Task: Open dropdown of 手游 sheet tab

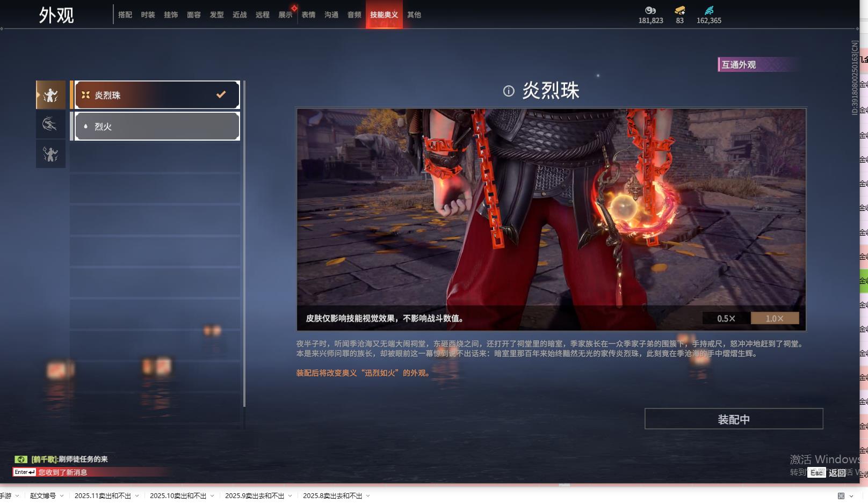Action: pos(18,496)
